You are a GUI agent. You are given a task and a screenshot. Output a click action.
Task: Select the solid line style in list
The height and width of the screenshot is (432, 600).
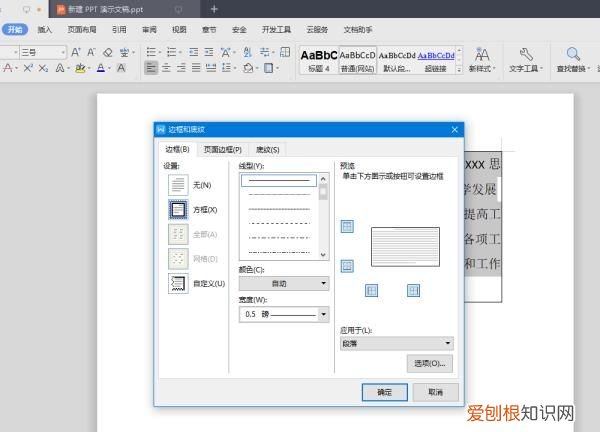click(279, 180)
